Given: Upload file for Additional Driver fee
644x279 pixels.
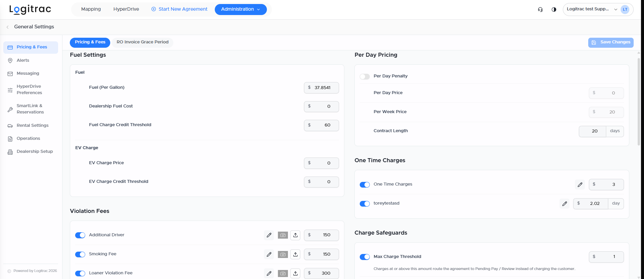Looking at the screenshot, I should tap(295, 235).
